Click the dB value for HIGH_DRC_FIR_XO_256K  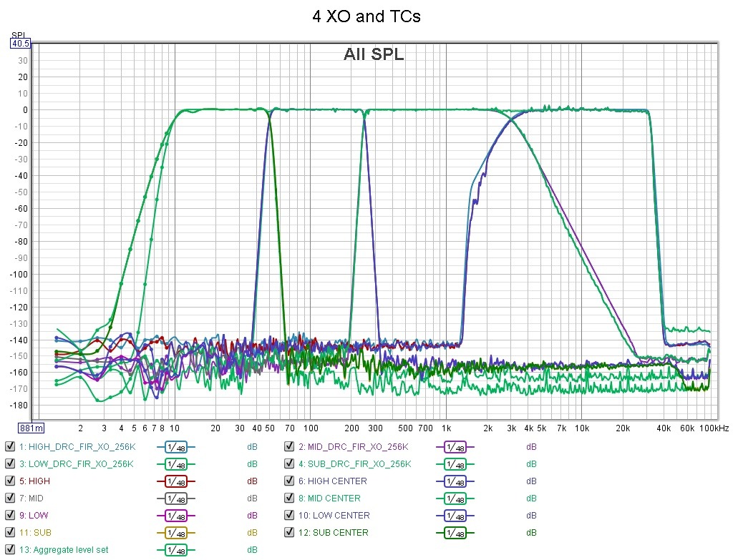coord(252,447)
